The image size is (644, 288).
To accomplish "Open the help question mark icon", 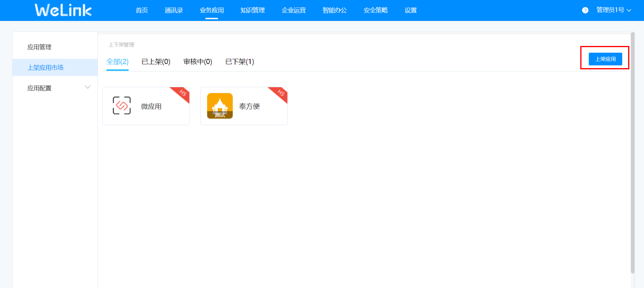I will (x=585, y=10).
